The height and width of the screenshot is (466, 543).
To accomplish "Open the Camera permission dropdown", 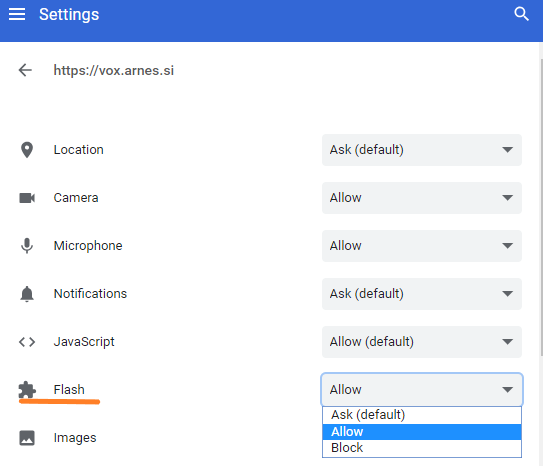I will point(422,198).
